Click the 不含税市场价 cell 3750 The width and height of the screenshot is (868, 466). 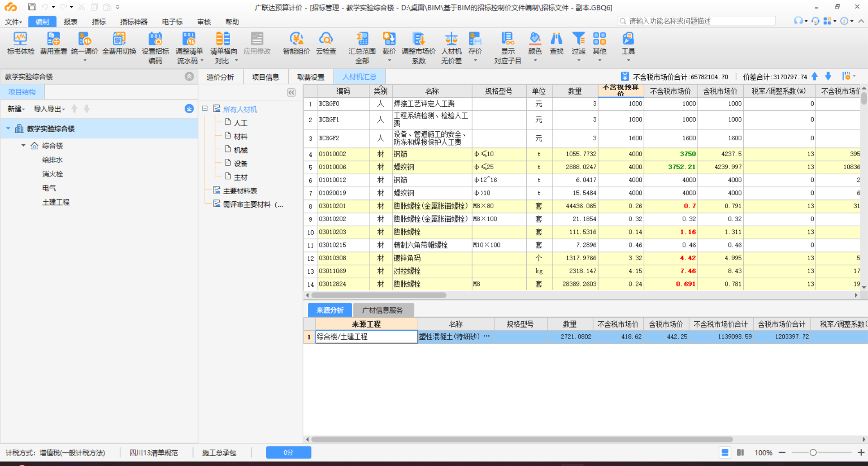[671, 154]
